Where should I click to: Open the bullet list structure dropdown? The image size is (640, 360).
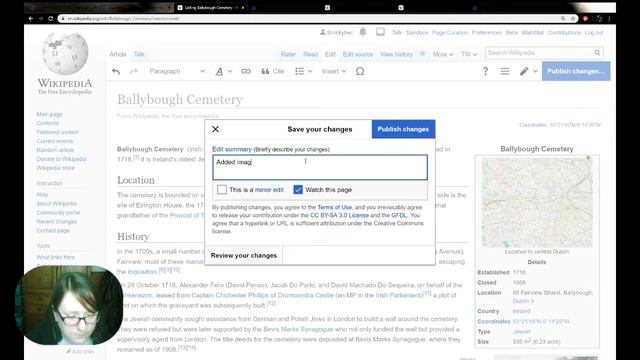303,71
